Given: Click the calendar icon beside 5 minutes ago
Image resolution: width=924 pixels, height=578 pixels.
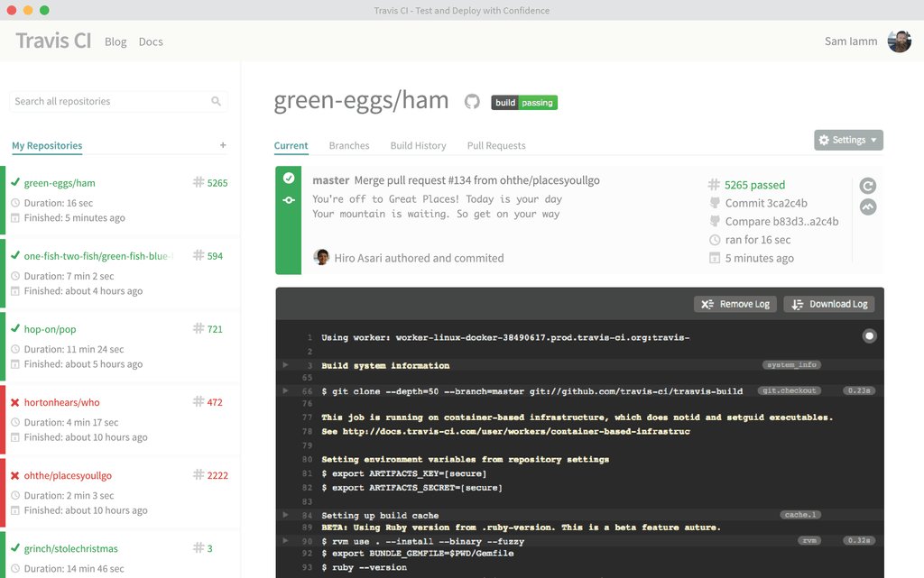Looking at the screenshot, I should [x=715, y=258].
